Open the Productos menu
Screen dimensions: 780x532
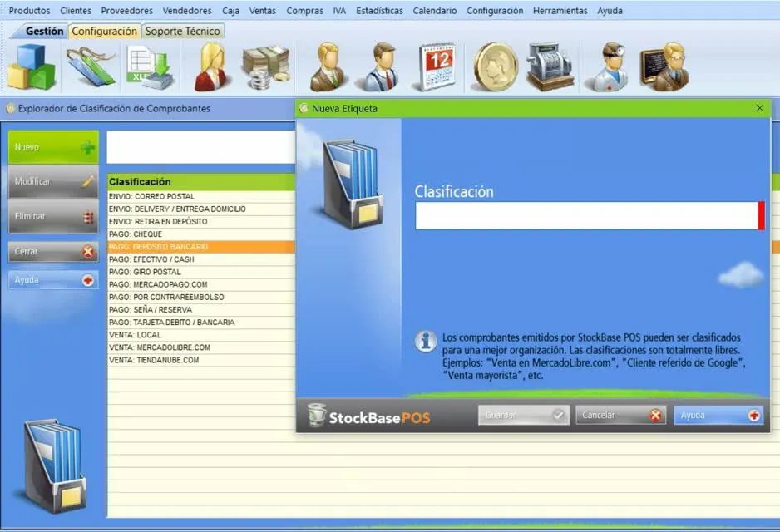tap(29, 11)
